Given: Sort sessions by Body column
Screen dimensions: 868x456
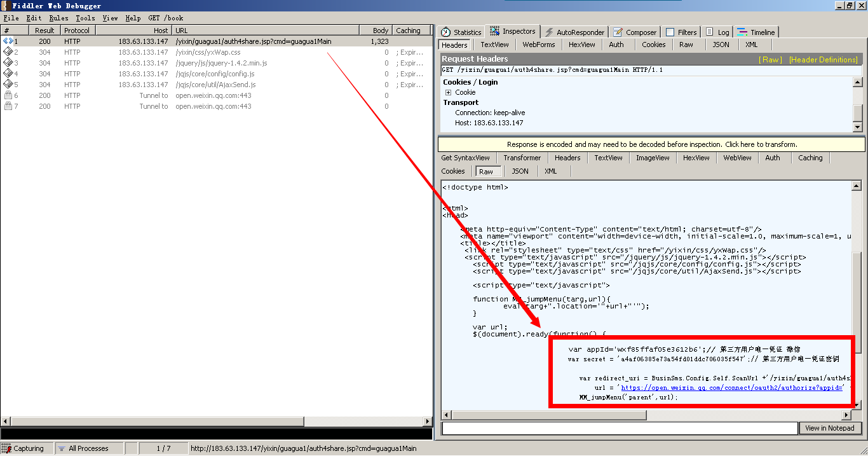Looking at the screenshot, I should tap(376, 30).
